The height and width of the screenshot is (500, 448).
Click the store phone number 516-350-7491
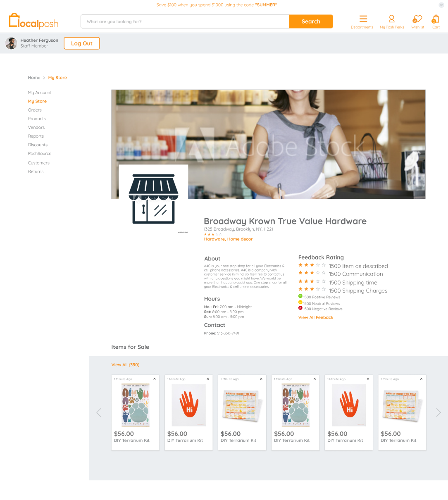click(228, 333)
